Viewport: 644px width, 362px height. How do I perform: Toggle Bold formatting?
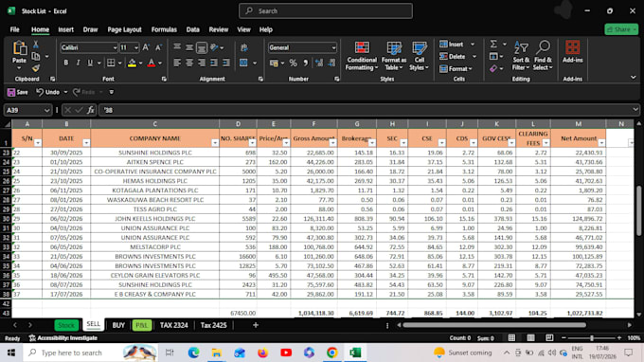click(65, 63)
